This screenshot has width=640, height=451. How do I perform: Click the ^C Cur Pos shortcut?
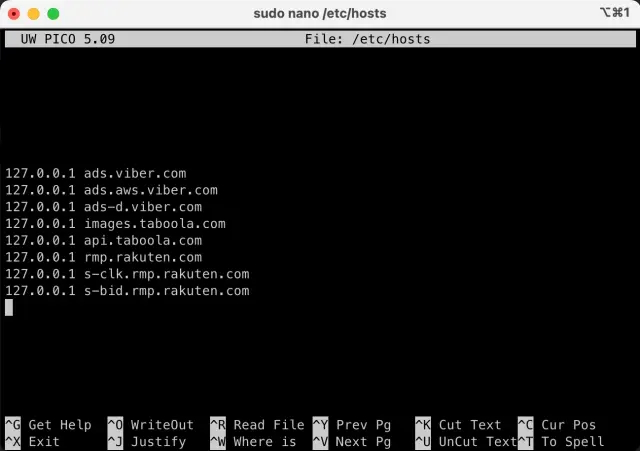(x=557, y=425)
